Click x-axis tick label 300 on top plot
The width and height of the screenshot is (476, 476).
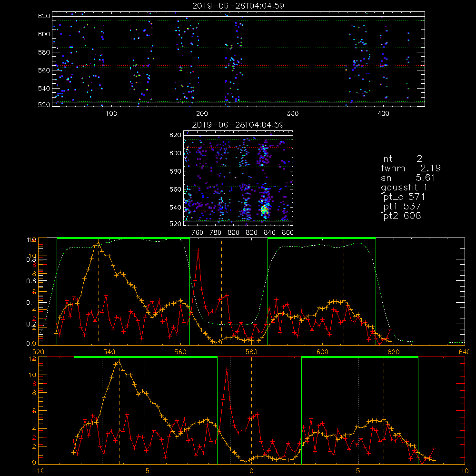293,114
